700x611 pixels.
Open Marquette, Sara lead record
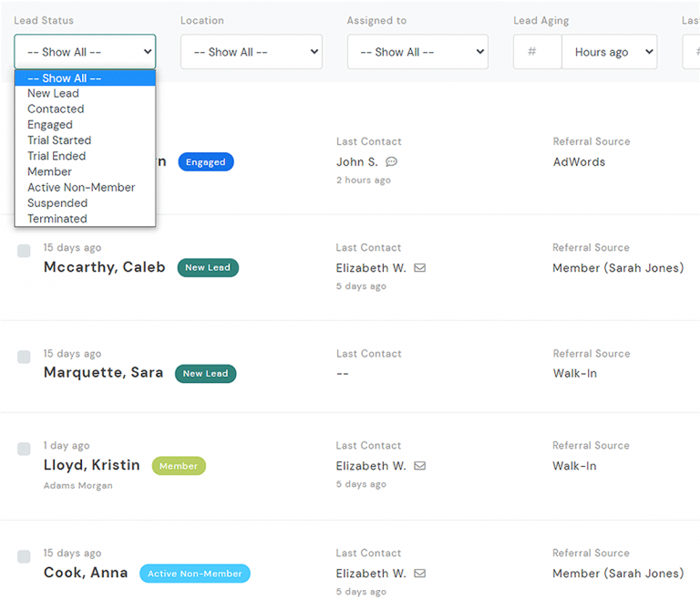[x=104, y=373]
